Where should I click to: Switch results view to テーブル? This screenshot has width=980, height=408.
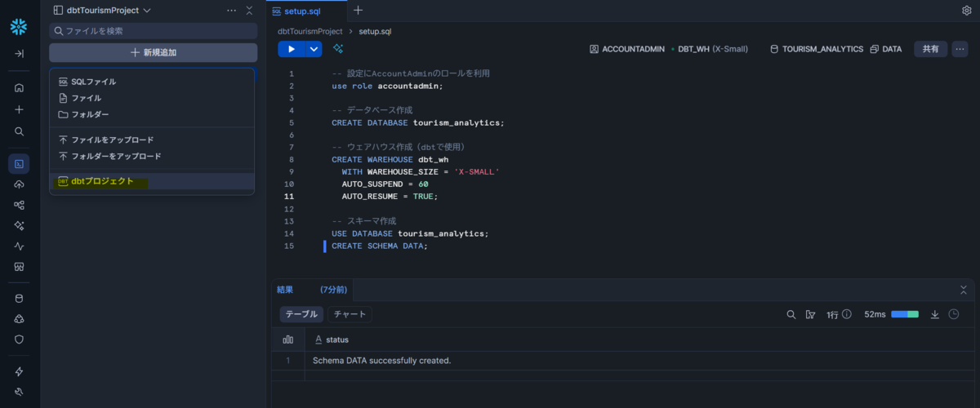tap(301, 314)
